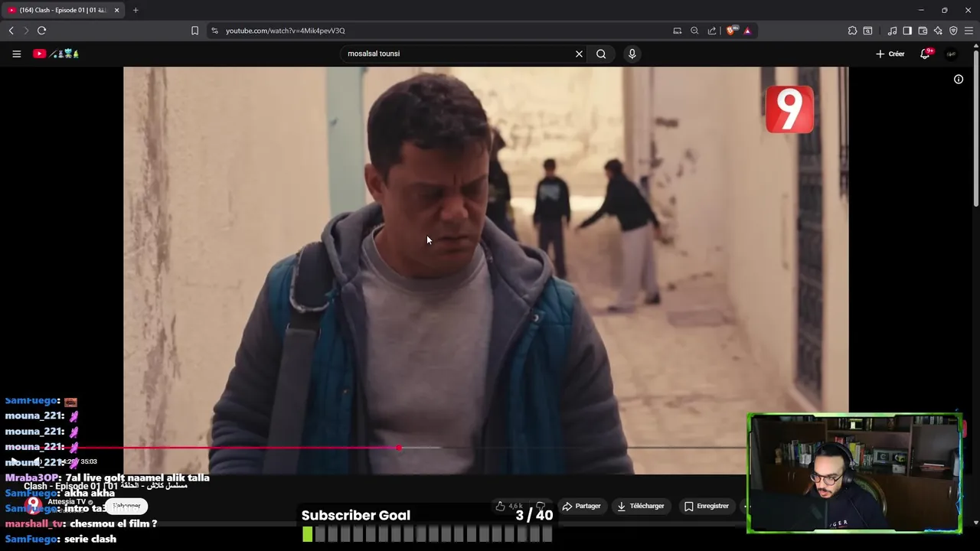Open the page zoom control
Image resolution: width=980 pixels, height=551 pixels.
coord(694,31)
